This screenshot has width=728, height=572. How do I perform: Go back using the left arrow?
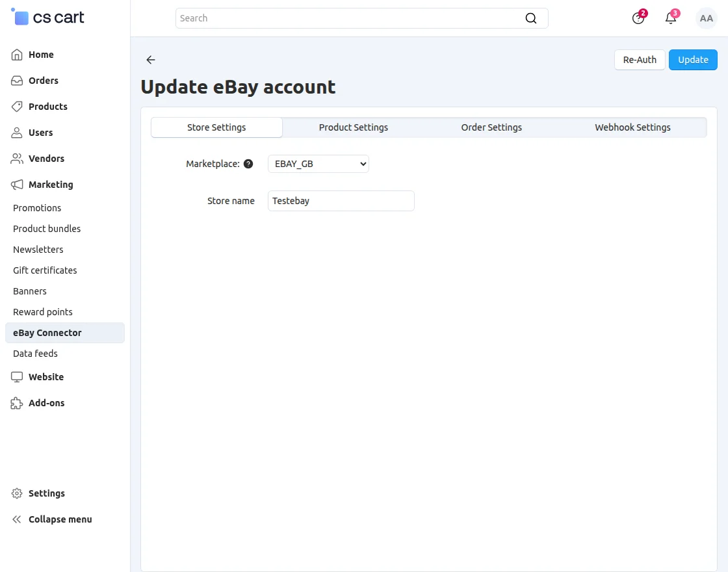(x=150, y=59)
